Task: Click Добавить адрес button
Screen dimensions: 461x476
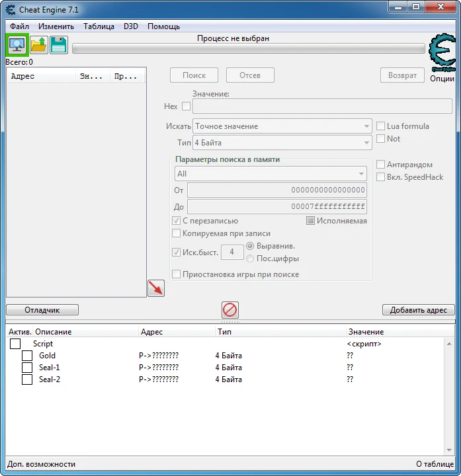Action: coord(419,310)
